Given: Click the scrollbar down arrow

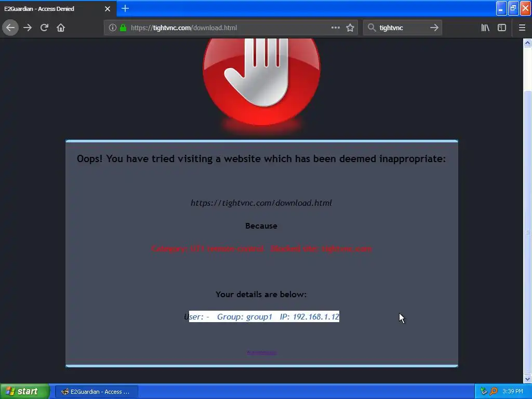Looking at the screenshot, I should pos(527,379).
